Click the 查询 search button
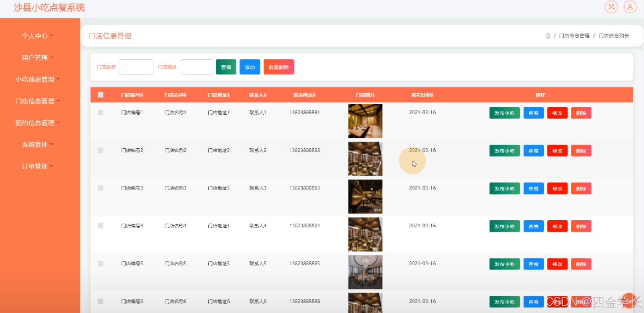Screen dimensions: 644x313 coord(226,67)
